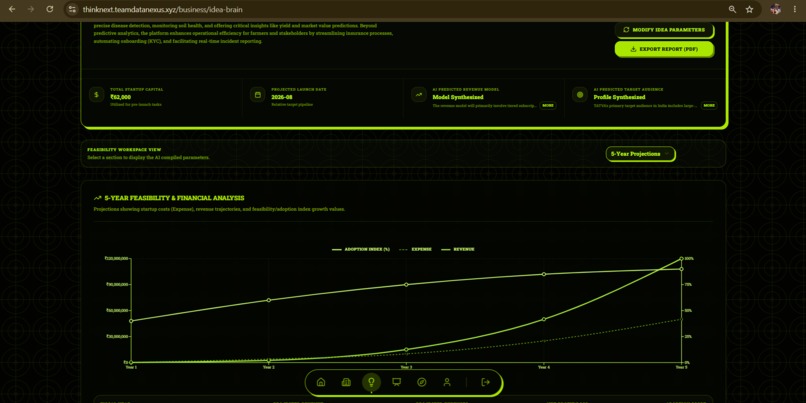Click the URL in the address bar

tap(162, 9)
